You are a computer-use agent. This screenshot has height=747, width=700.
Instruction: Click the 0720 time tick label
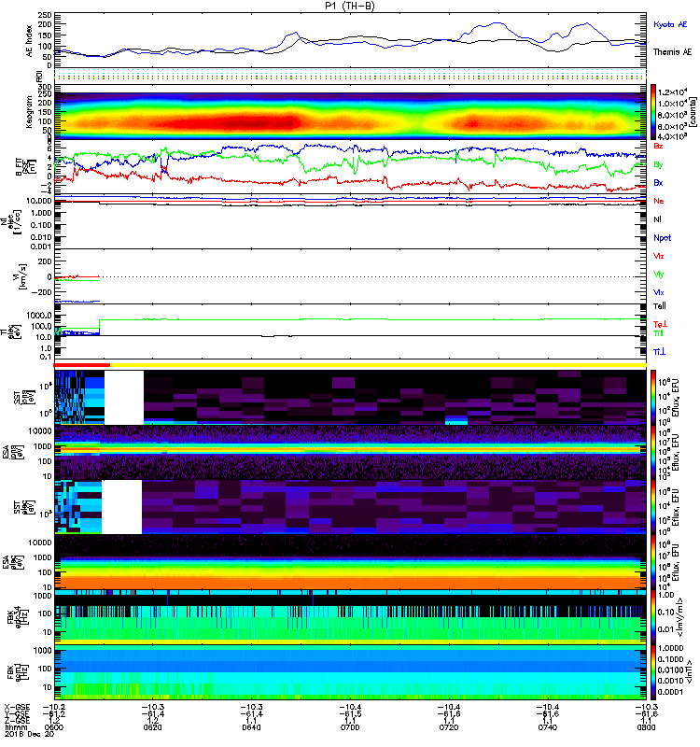point(449,727)
